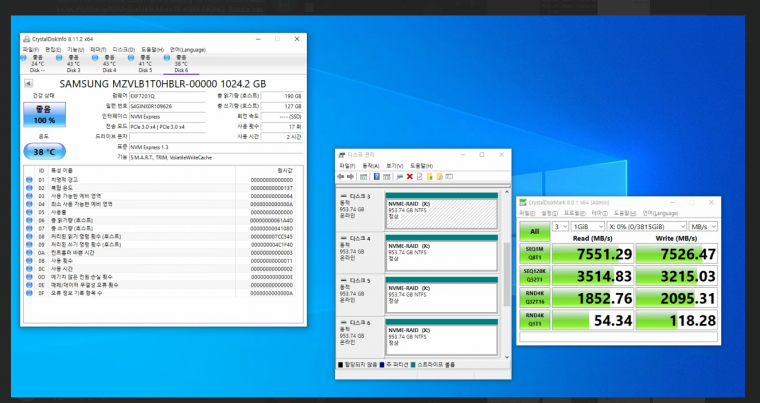Screen dimensions: 760x403
Task: Click forward arrow in Disk Management toolbar
Action: pos(350,177)
